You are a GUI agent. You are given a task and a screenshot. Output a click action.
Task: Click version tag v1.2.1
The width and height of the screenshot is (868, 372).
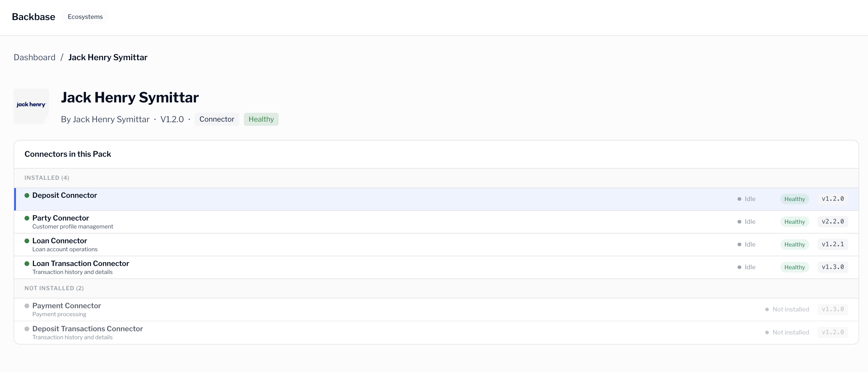click(x=833, y=244)
